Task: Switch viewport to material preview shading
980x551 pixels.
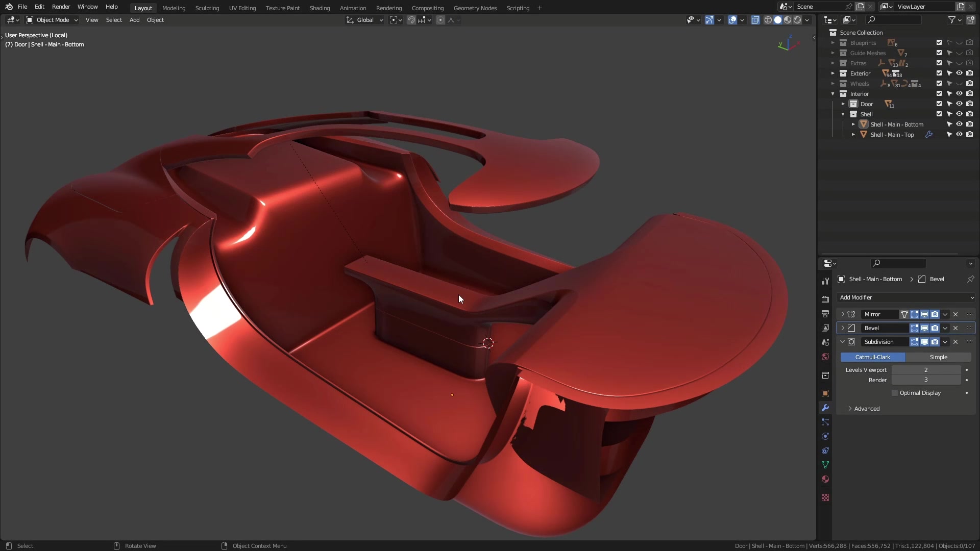Action: pyautogui.click(x=788, y=20)
